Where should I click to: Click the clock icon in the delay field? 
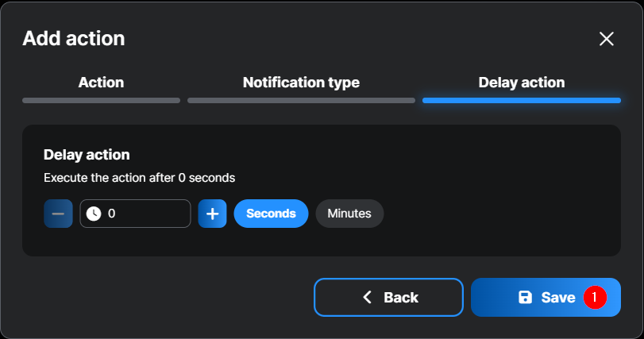(x=94, y=214)
